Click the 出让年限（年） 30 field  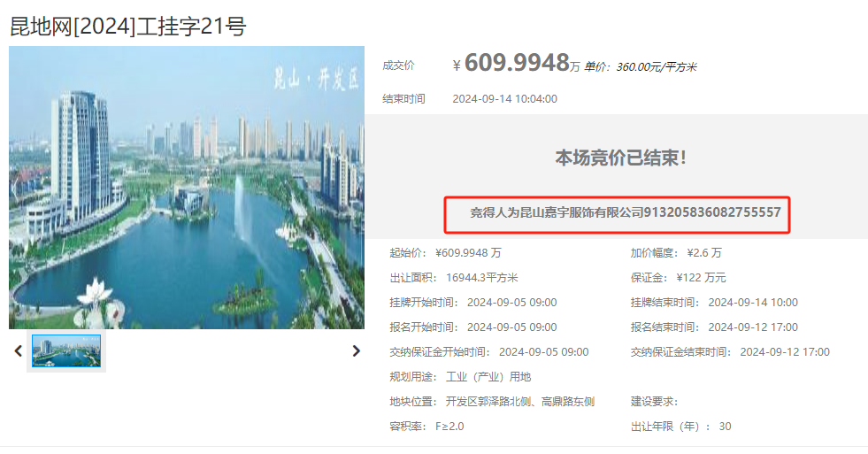point(681,427)
